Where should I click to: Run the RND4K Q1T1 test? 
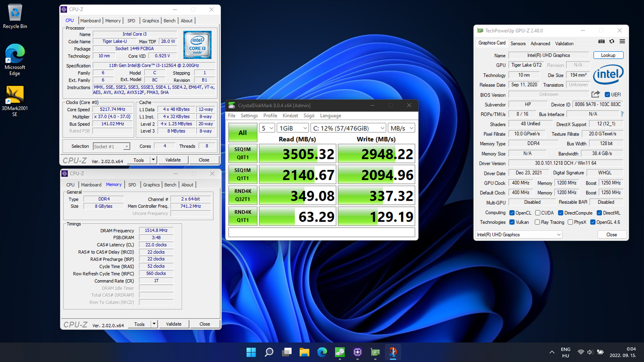coord(243,216)
